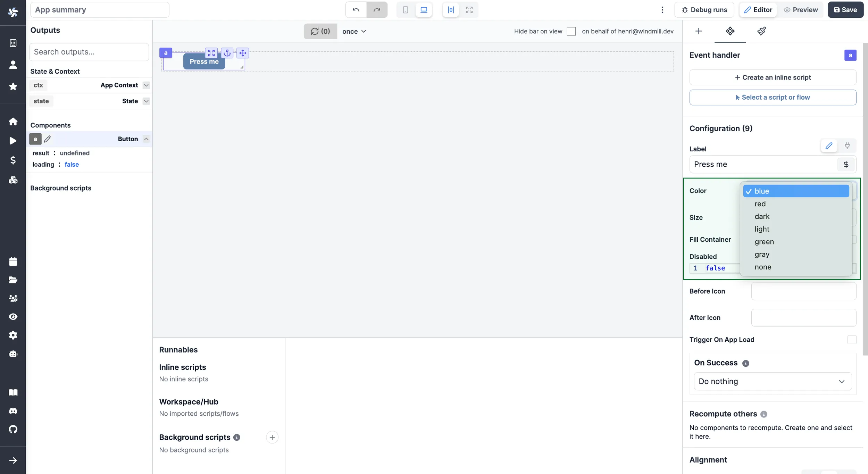
Task: Select green from the color options
Action: 765,242
